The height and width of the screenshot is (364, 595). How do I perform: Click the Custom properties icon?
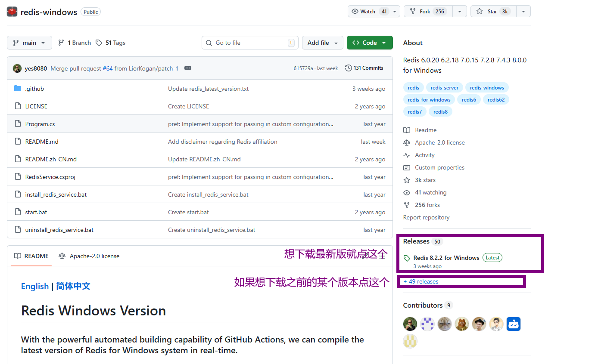tap(407, 167)
